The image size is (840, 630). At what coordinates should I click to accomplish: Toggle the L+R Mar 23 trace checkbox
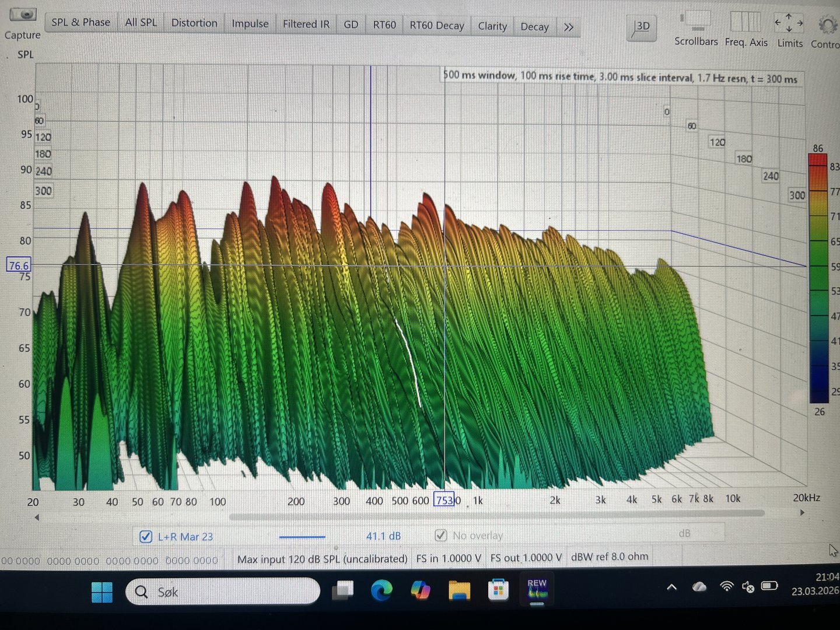pyautogui.click(x=146, y=537)
